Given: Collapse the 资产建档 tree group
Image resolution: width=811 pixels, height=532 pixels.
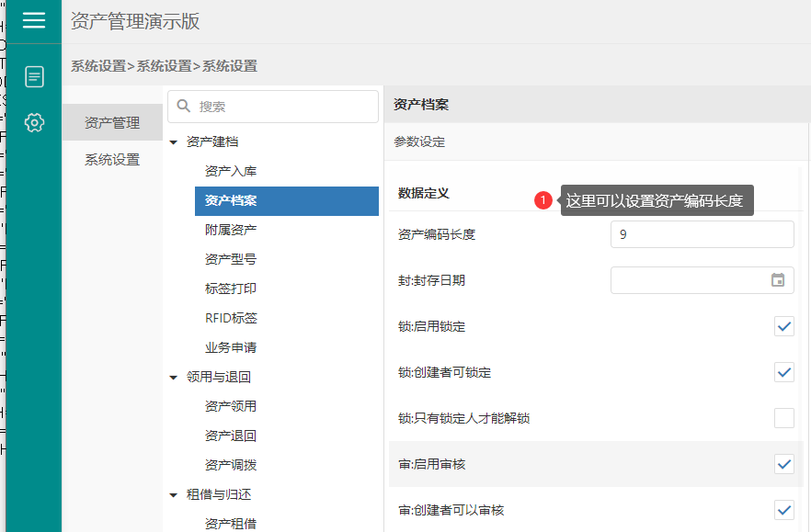Looking at the screenshot, I should pyautogui.click(x=174, y=142).
